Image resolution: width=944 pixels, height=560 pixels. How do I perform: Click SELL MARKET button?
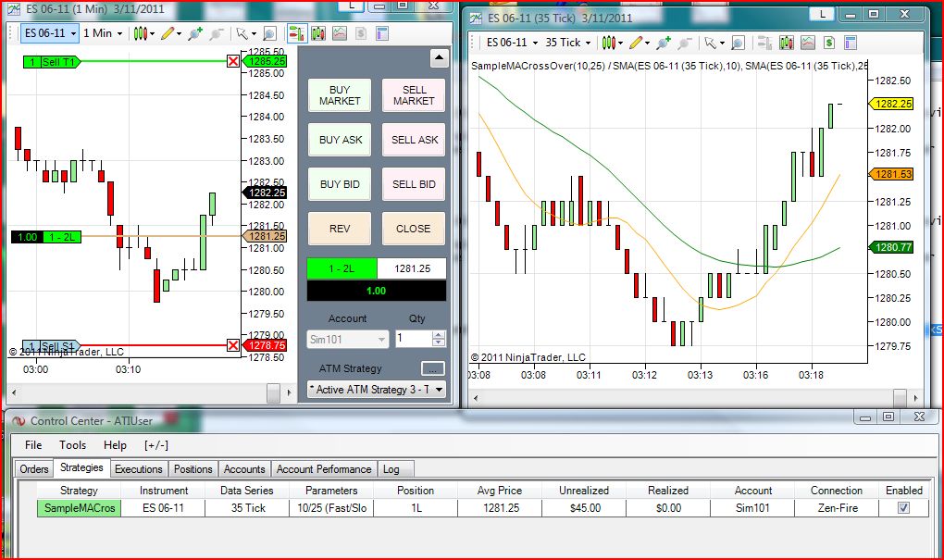(414, 95)
